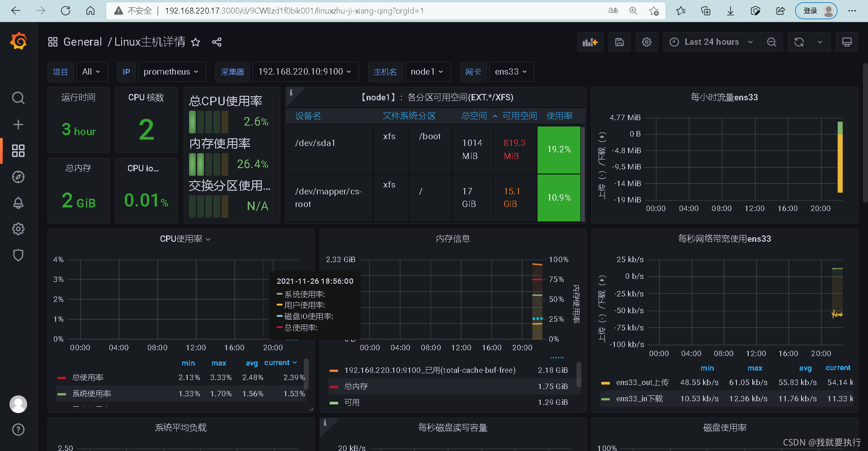868x451 pixels.
Task: Click browser back arrow
Action: pos(16,10)
